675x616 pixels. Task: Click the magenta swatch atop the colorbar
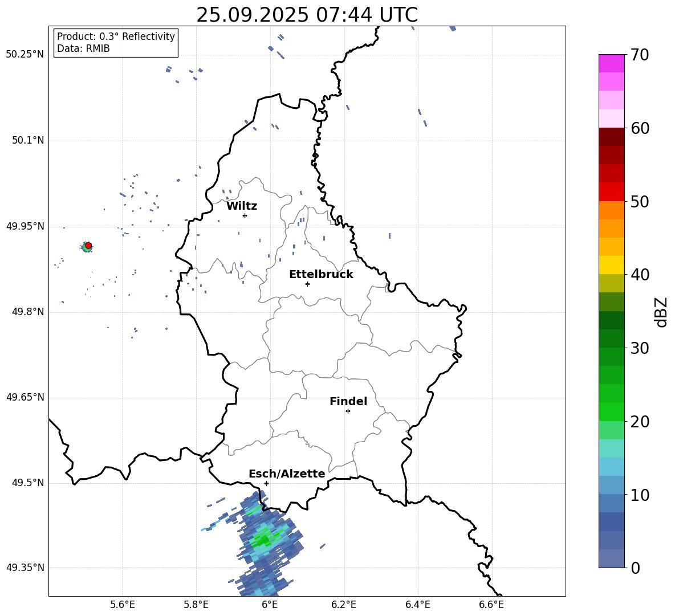click(611, 63)
